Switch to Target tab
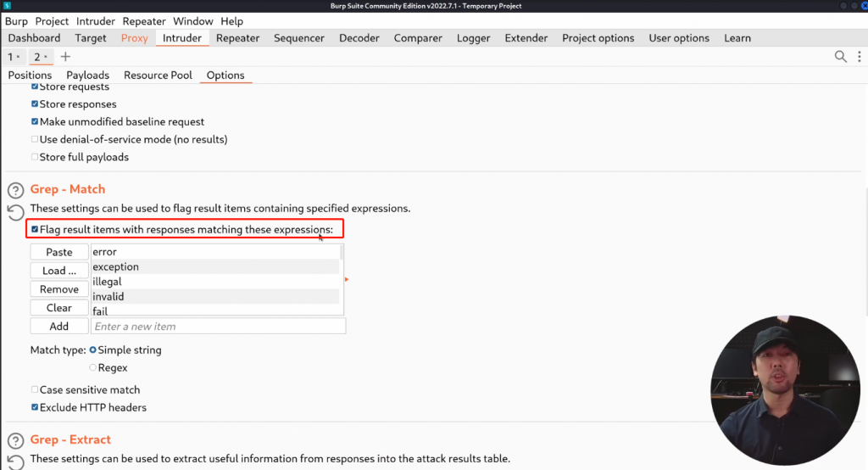Screen dimensions: 868x470 click(91, 38)
